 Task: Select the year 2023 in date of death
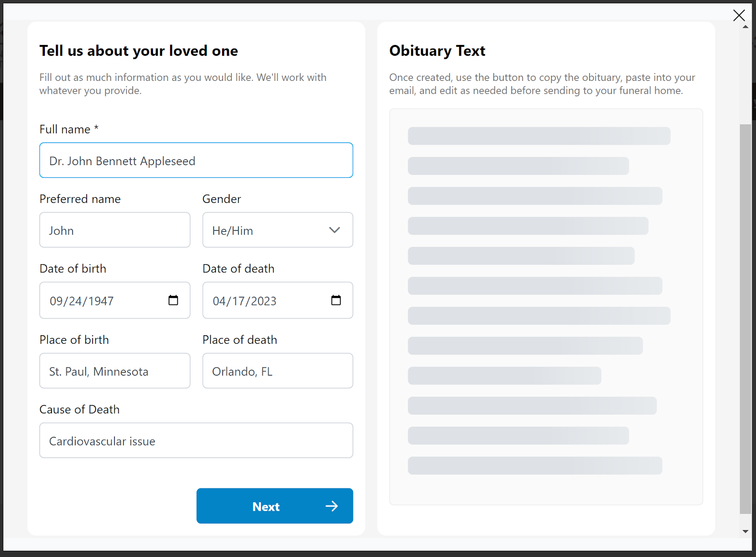coord(264,301)
